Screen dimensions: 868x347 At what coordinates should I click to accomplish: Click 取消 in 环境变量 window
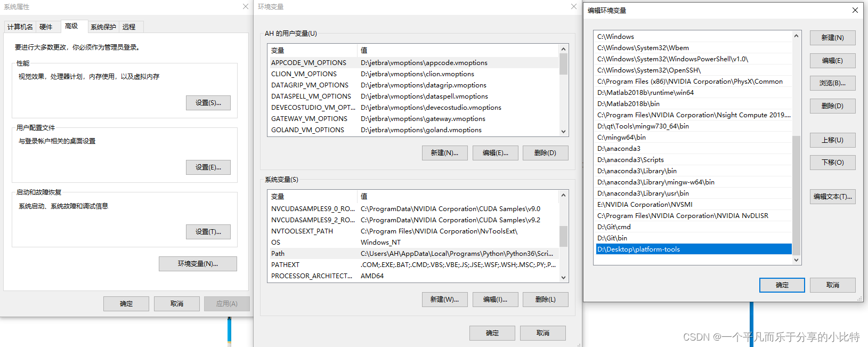543,333
